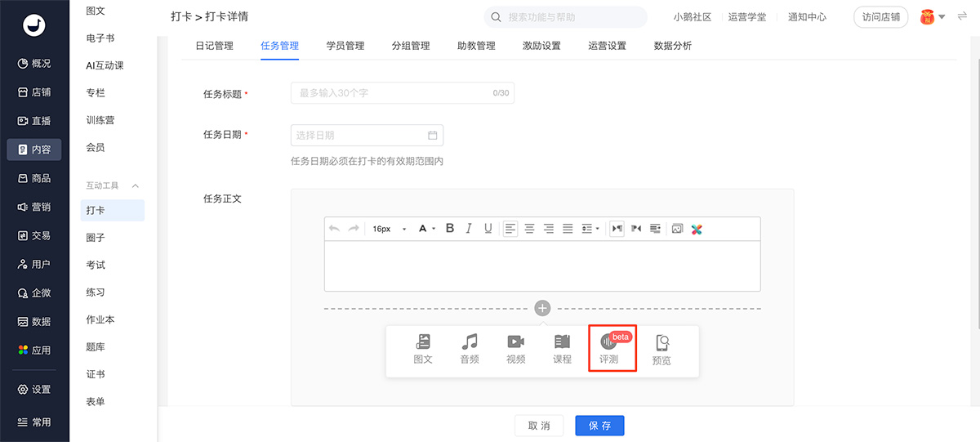Switch to the 学员管理 tab
980x442 pixels.
345,46
